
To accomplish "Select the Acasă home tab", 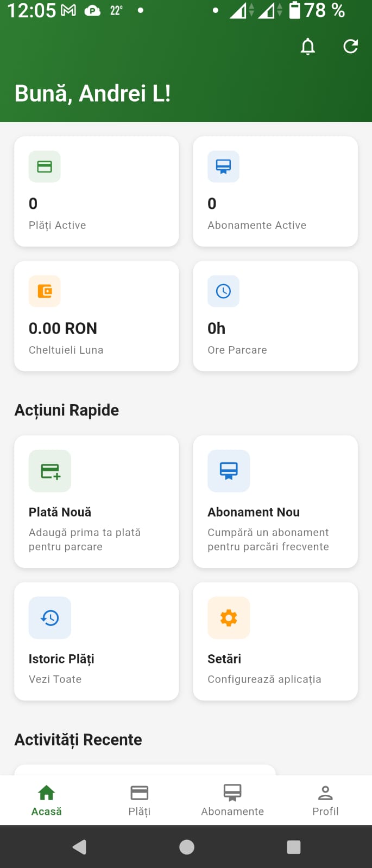I will 47,800.
